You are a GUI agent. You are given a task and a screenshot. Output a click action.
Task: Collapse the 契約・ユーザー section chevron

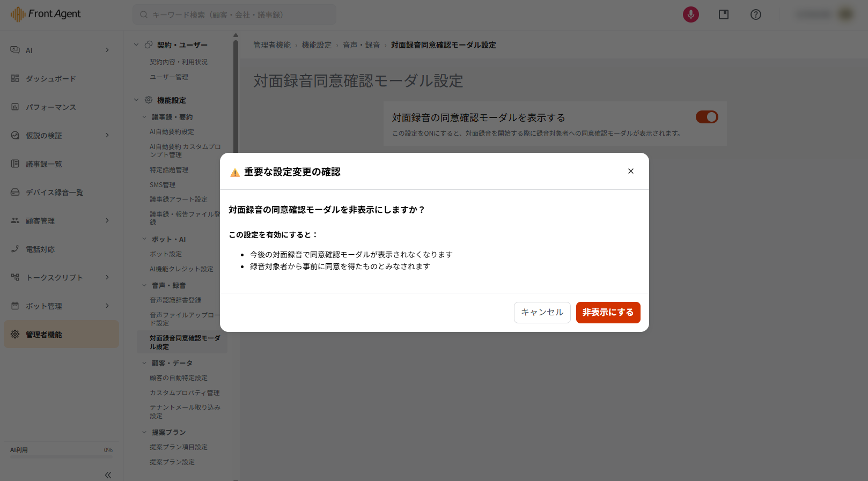136,45
